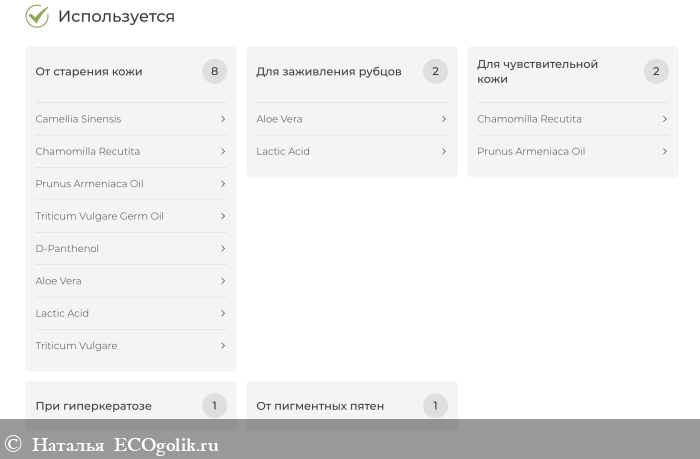The width and height of the screenshot is (700, 459).
Task: Select the От старения кожи category heading
Action: (x=89, y=71)
